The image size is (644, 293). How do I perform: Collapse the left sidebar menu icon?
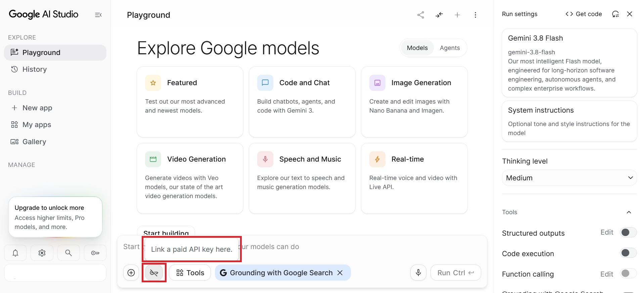coord(98,15)
